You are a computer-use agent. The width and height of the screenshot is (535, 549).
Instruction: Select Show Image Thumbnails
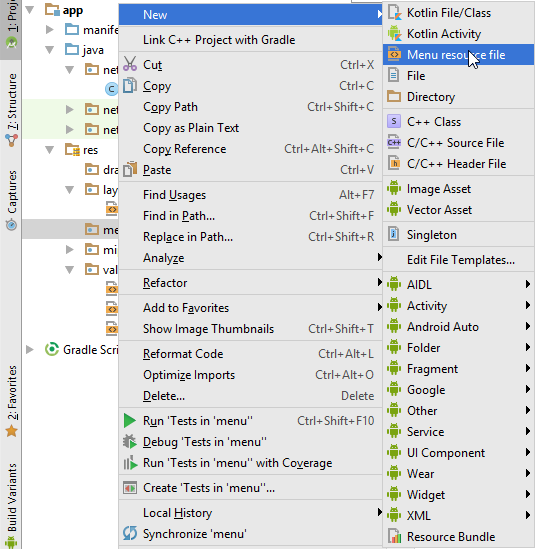[250, 329]
